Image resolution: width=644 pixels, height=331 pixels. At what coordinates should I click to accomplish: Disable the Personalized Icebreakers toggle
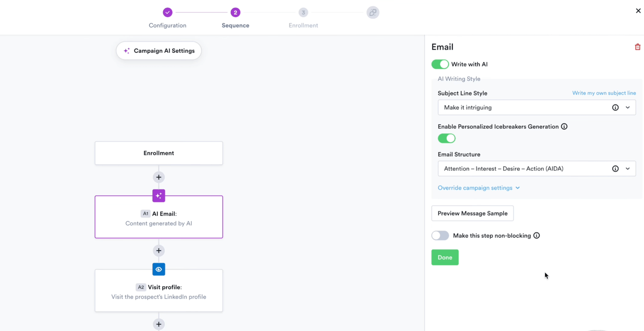tap(446, 138)
